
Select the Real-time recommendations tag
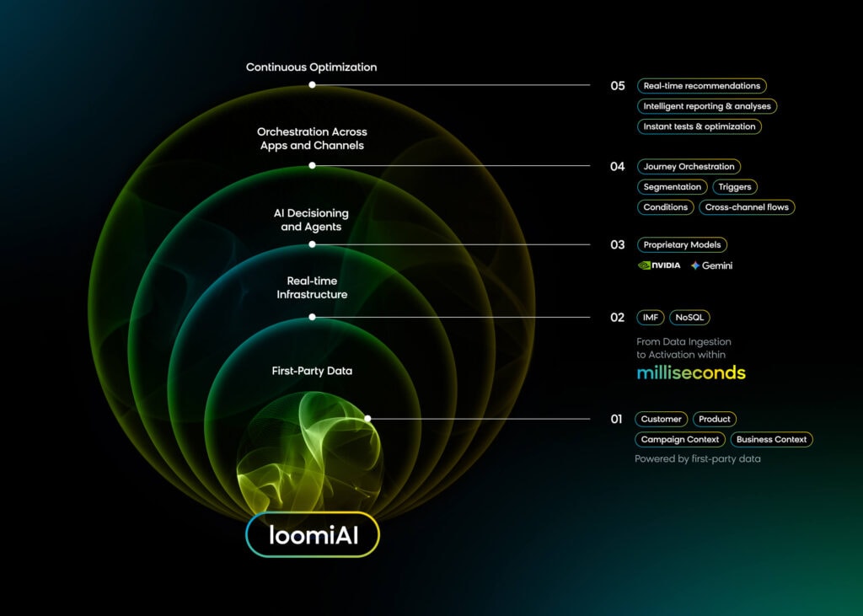point(701,86)
